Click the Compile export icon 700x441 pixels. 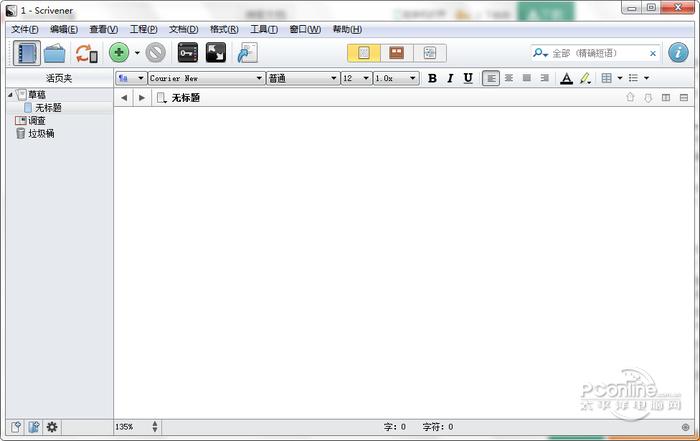coord(248,53)
